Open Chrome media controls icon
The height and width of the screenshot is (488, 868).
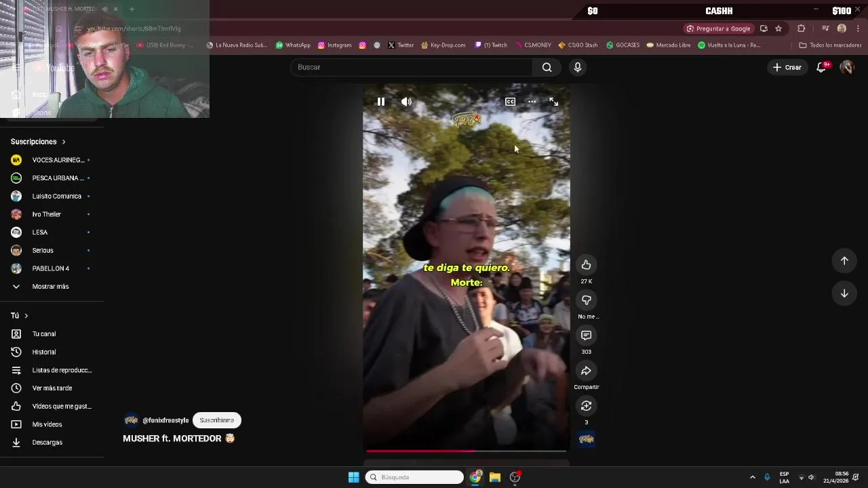tap(825, 28)
